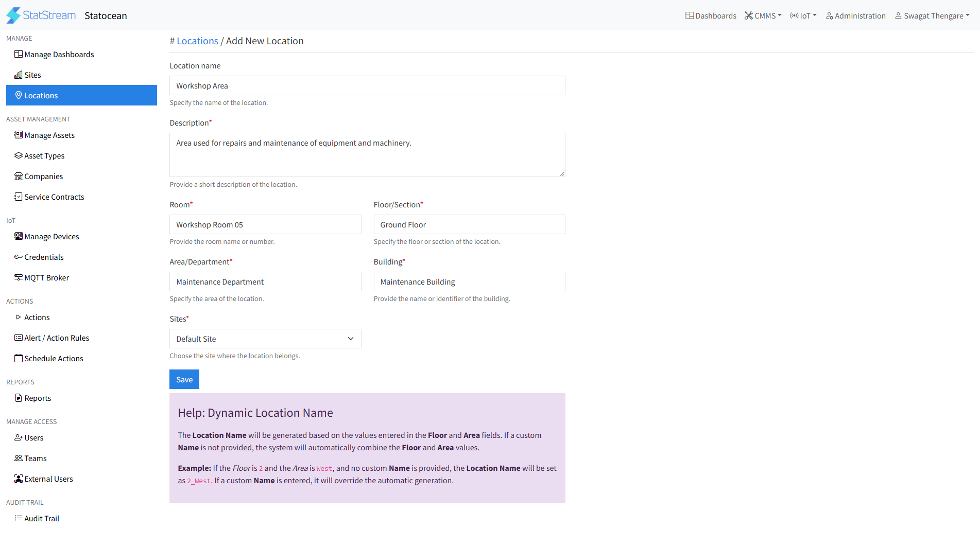Click the Credentials key icon
The height and width of the screenshot is (547, 980).
coord(19,257)
